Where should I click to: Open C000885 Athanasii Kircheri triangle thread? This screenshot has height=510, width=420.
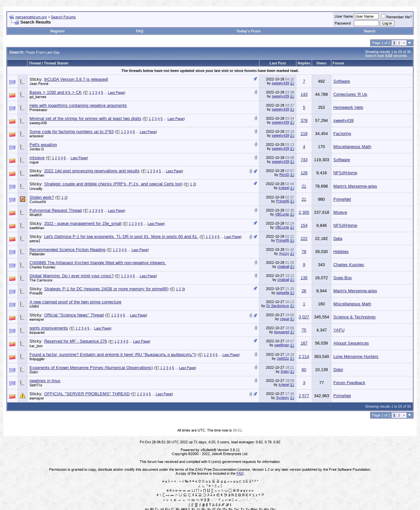click(x=98, y=263)
